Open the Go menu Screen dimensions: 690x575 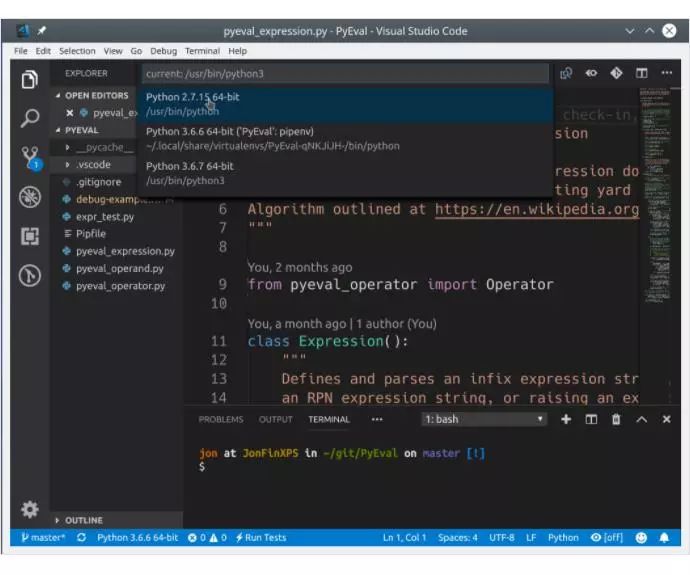[136, 51]
